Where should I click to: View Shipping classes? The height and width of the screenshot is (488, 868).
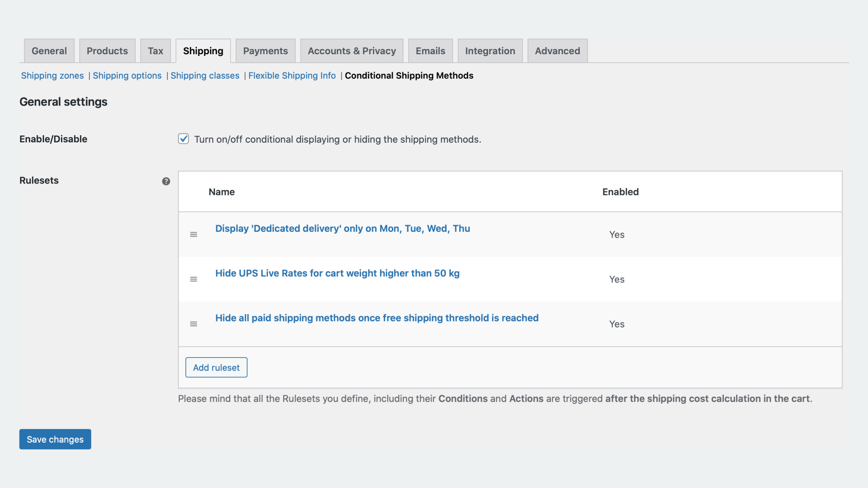pos(205,75)
